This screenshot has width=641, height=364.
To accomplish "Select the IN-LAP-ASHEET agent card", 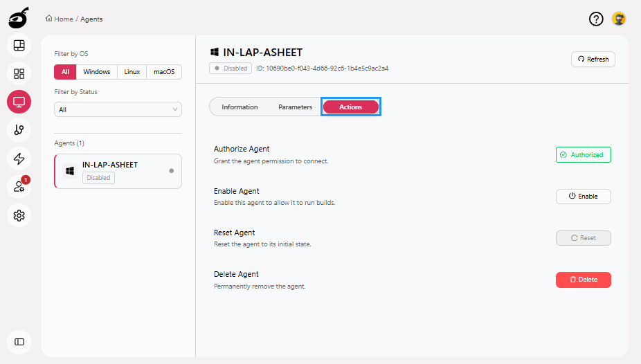I will click(118, 171).
